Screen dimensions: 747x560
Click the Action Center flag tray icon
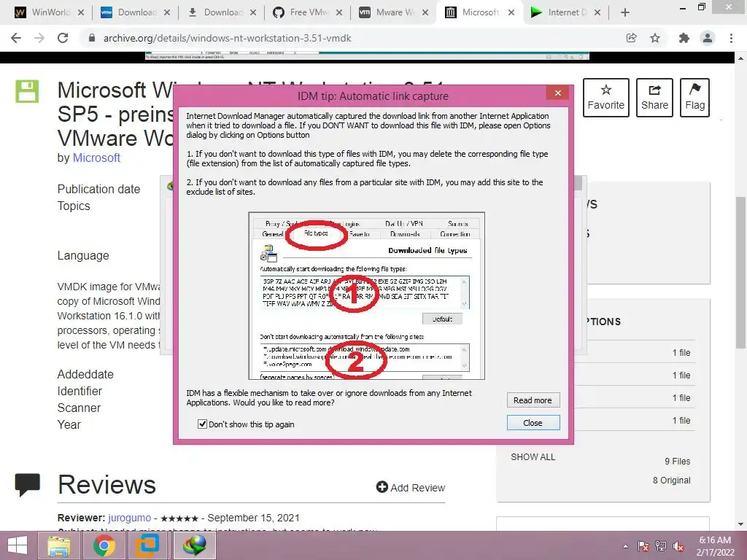tap(643, 546)
